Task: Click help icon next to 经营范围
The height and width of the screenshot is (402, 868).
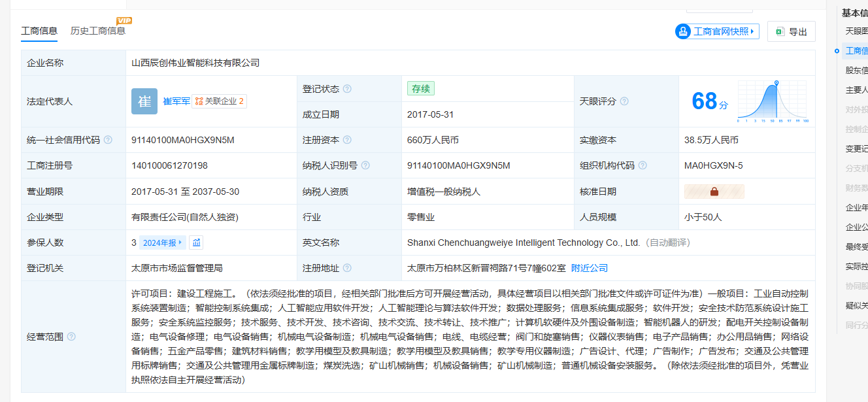Action: click(71, 337)
